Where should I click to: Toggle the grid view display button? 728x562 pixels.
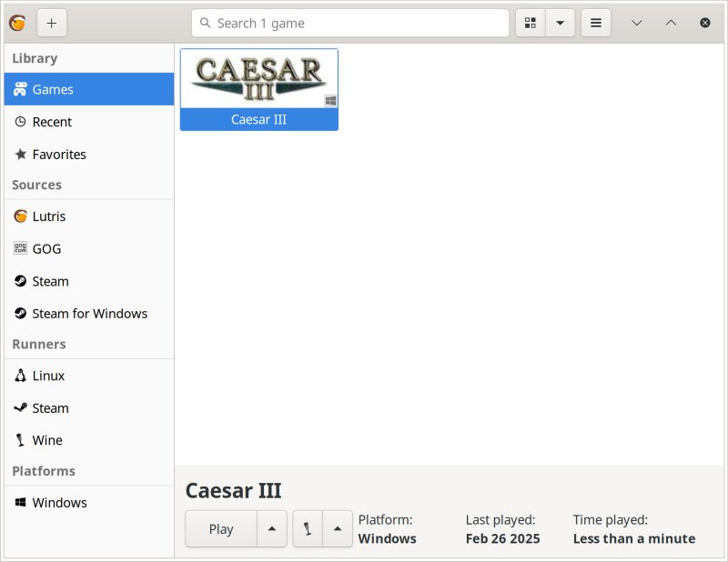pyautogui.click(x=531, y=22)
